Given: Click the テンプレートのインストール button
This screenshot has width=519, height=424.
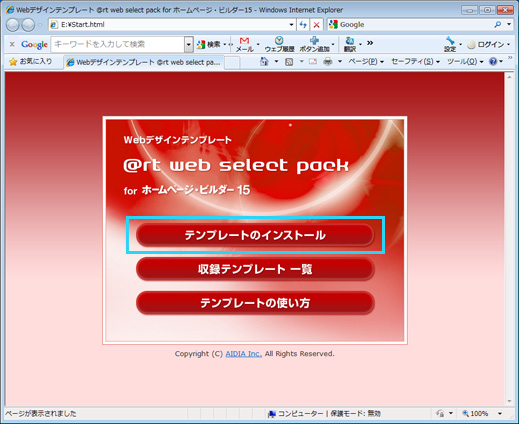Looking at the screenshot, I should pyautogui.click(x=255, y=235).
